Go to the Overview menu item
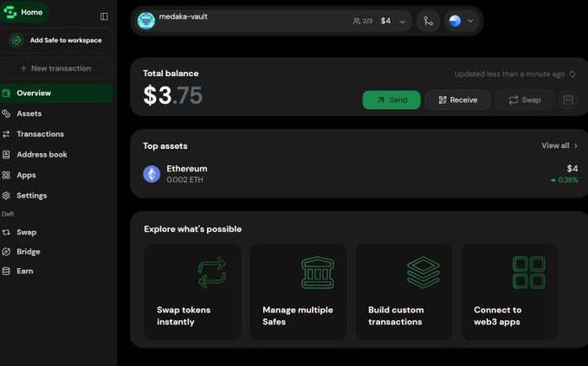The width and height of the screenshot is (588, 366). coord(56,93)
